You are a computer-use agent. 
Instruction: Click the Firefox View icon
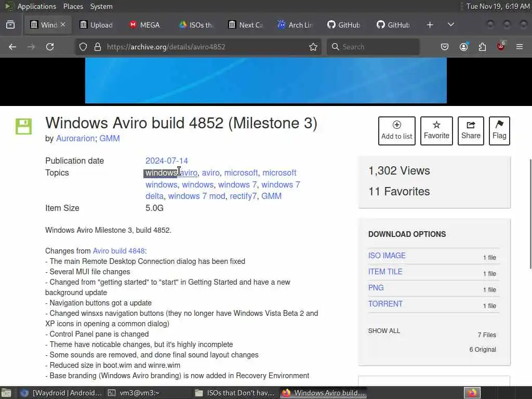pos(10,25)
